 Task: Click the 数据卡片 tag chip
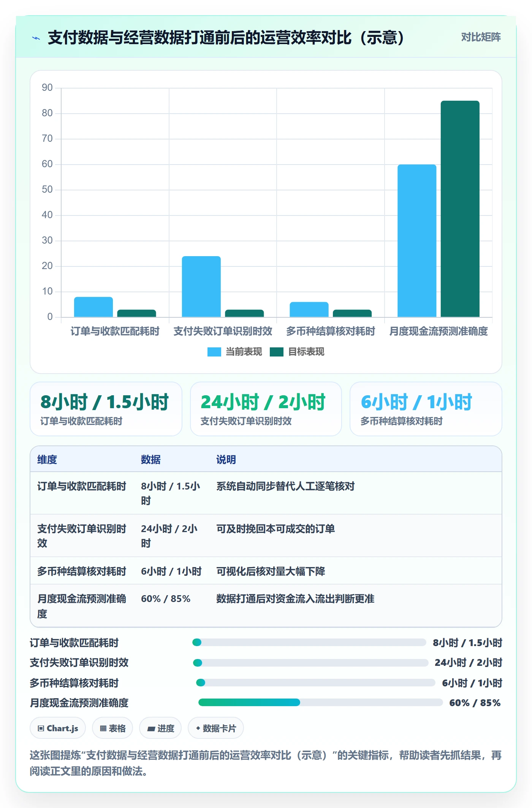216,728
